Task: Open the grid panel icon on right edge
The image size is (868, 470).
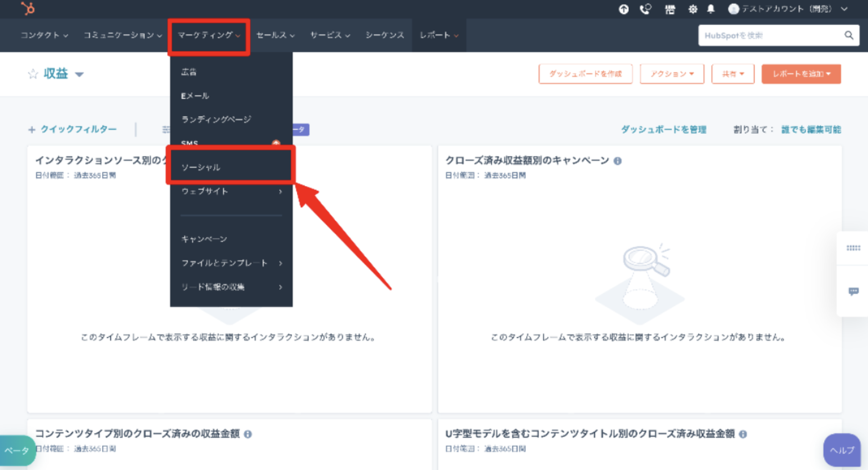Action: tap(853, 248)
